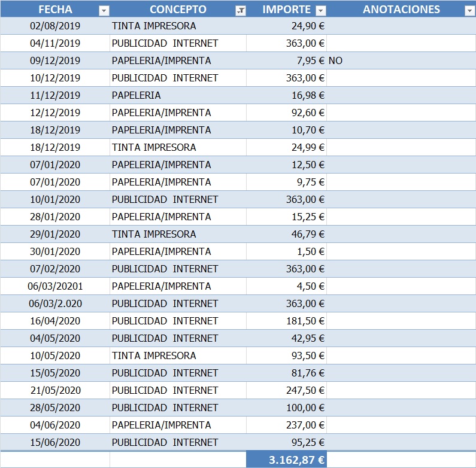Viewport: 476px width, 468px height.
Task: Open the CONCEPTO column filter dropdown
Action: pyautogui.click(x=240, y=10)
